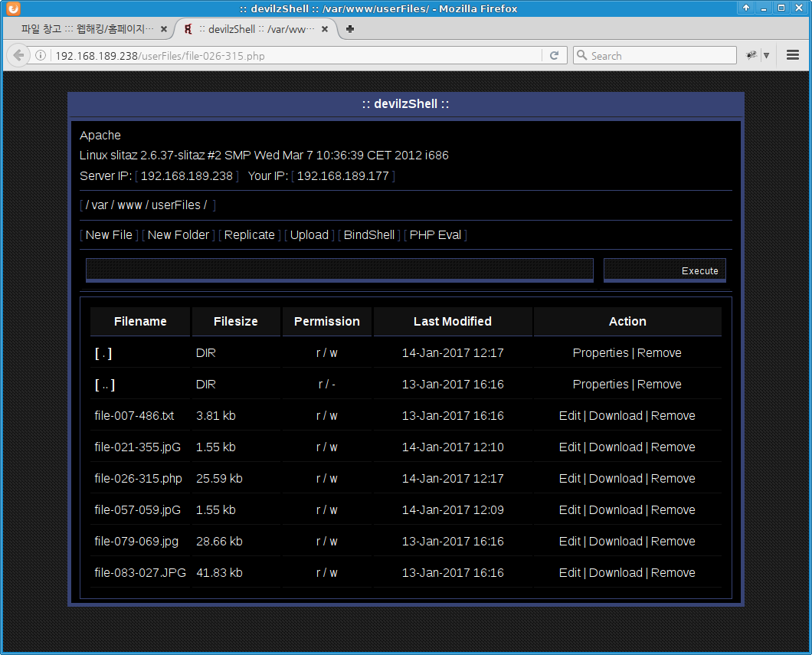Close the first Korean-titled tab
Screen dimensions: 812x655
point(164,29)
